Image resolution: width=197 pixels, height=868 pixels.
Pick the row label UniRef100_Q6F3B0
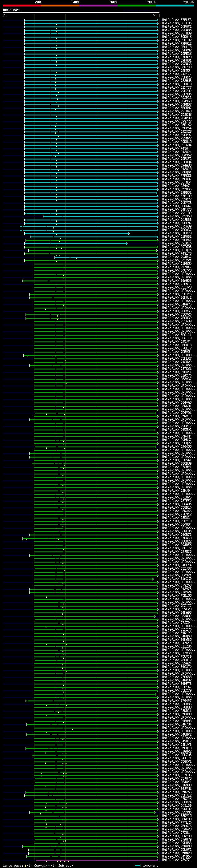pyautogui.click(x=176, y=94)
